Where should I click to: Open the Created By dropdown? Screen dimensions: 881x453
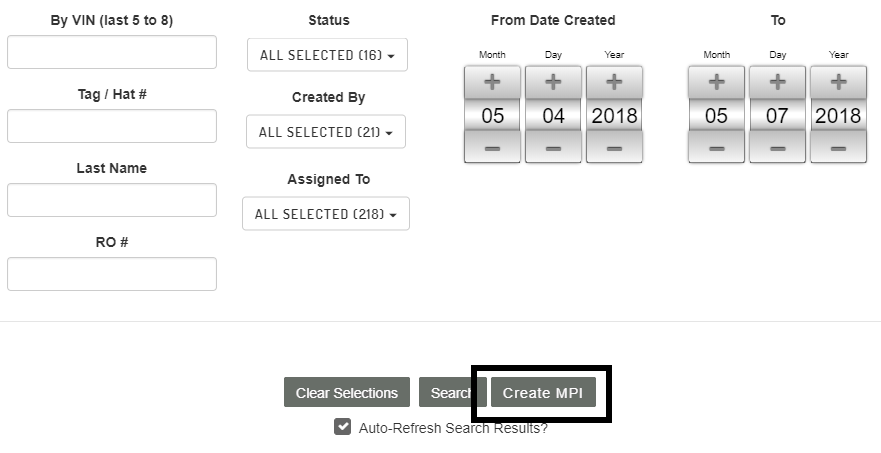326,132
